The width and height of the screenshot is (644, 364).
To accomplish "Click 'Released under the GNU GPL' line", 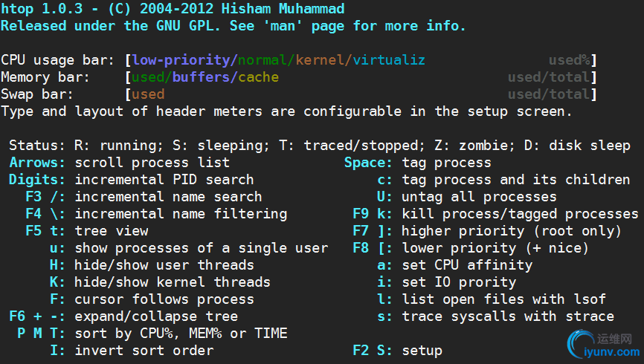I will (234, 26).
